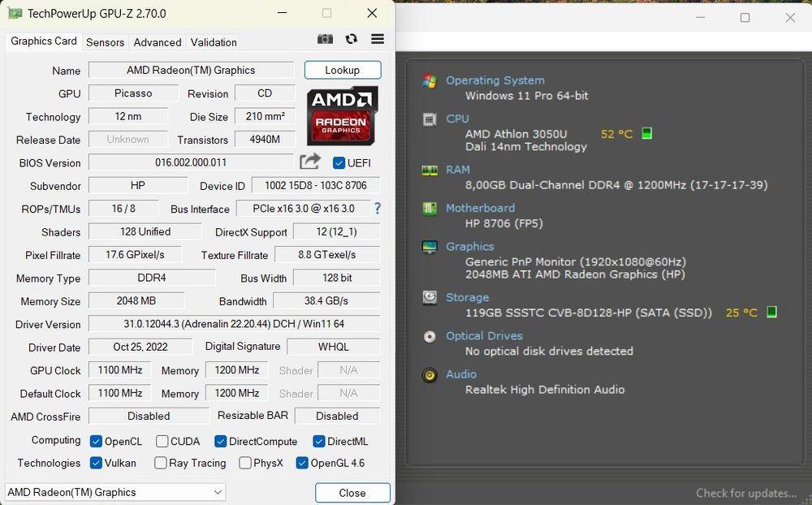Open the Advanced tab
The width and height of the screenshot is (812, 505).
coord(158,42)
